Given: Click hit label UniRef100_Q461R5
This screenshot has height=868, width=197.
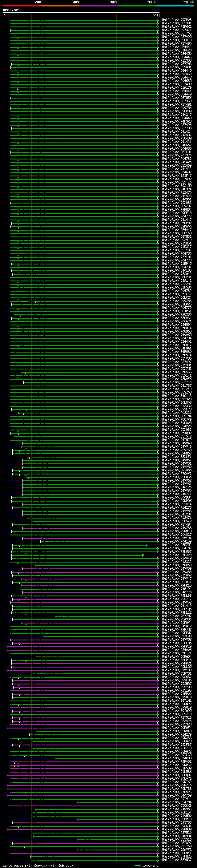Looking at the screenshot, I should [177, 487].
